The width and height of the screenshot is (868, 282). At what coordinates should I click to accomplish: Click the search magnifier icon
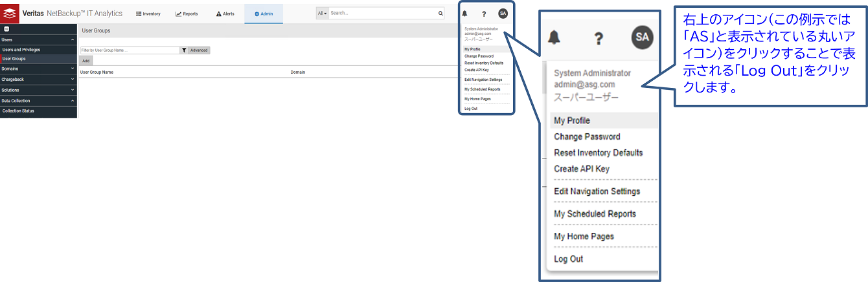click(x=440, y=13)
